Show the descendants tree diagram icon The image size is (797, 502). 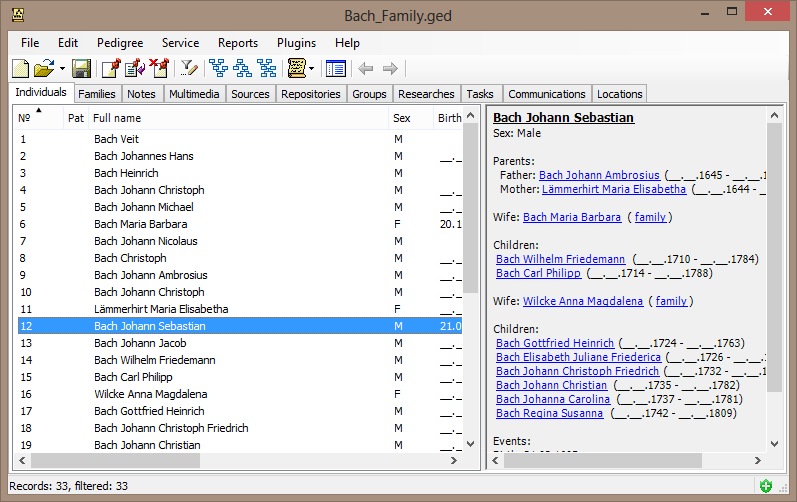point(242,69)
